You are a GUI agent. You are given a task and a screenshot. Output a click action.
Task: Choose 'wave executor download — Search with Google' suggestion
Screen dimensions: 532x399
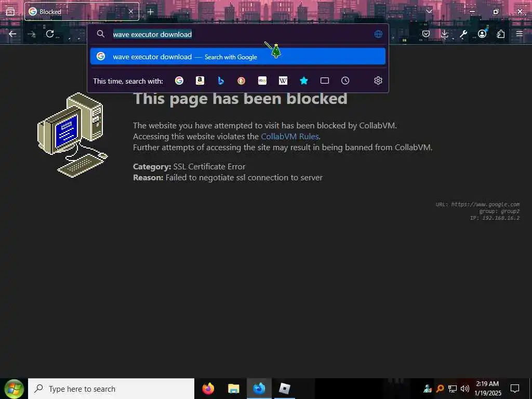click(x=238, y=56)
